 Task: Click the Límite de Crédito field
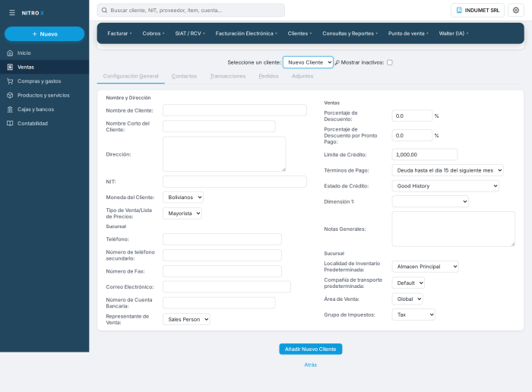(425, 154)
